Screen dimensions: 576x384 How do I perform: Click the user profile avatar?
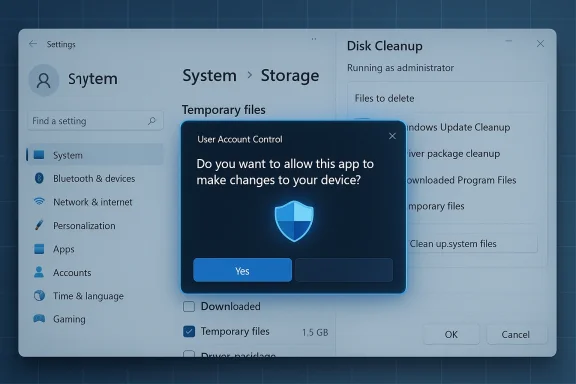point(44,80)
